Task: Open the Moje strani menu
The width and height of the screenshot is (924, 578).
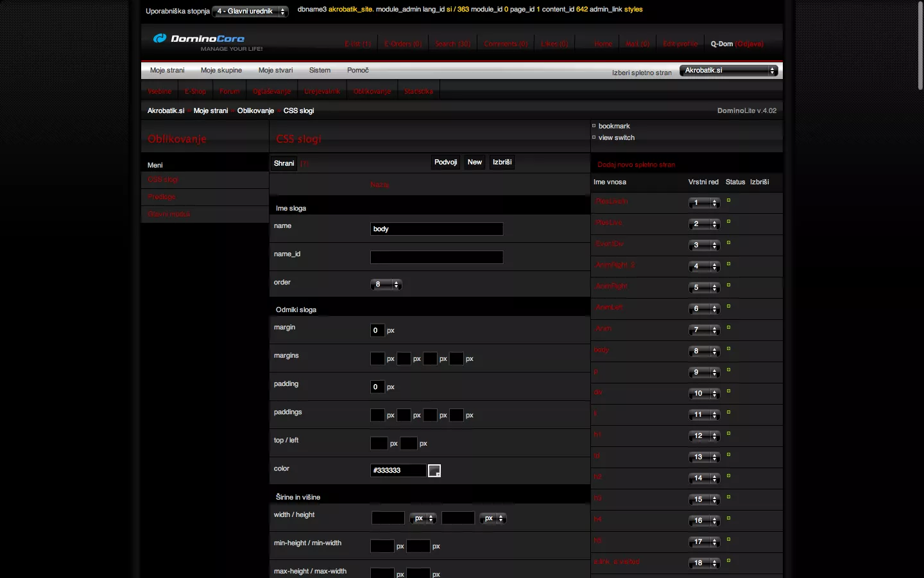Action: [167, 71]
